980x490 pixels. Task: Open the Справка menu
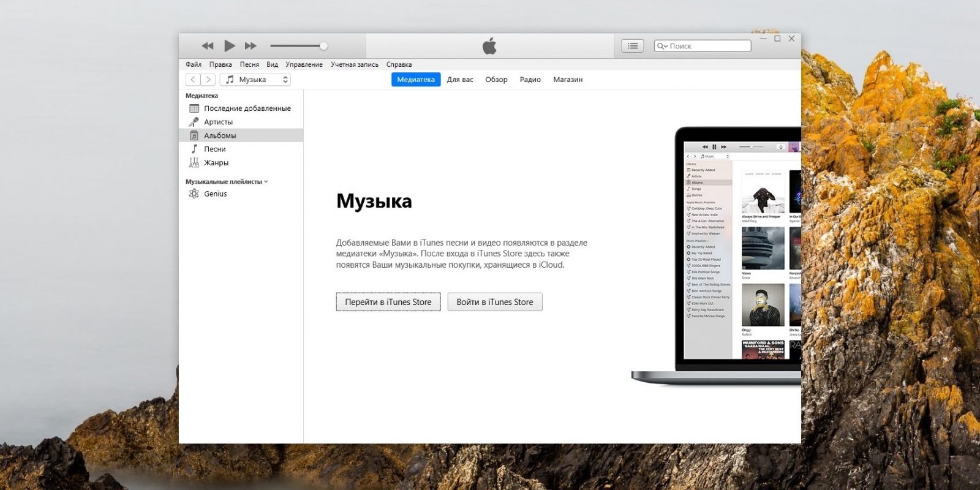point(399,64)
